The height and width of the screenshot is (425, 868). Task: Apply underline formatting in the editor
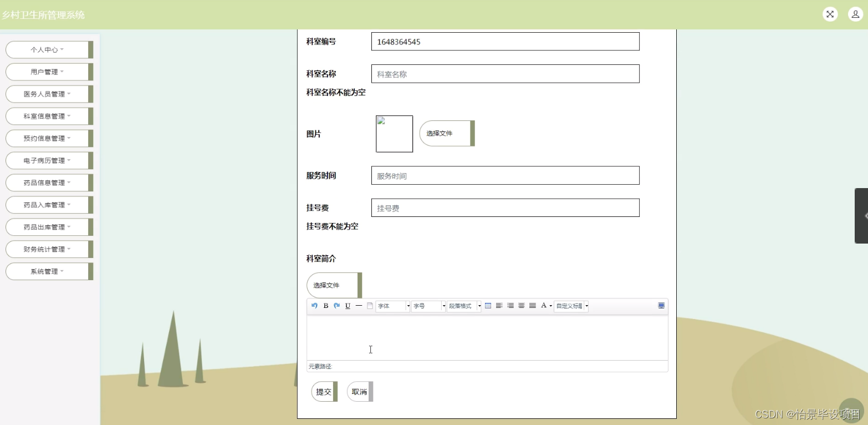point(348,306)
